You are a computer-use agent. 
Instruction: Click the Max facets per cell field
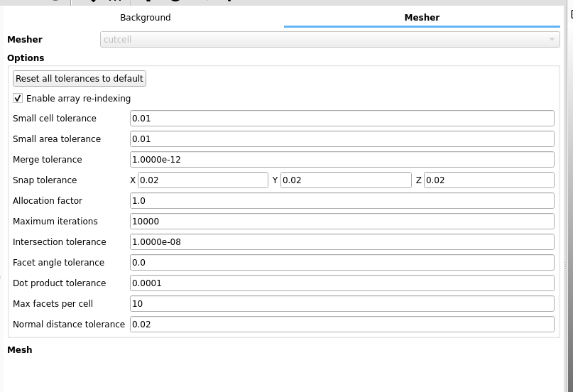coord(342,304)
